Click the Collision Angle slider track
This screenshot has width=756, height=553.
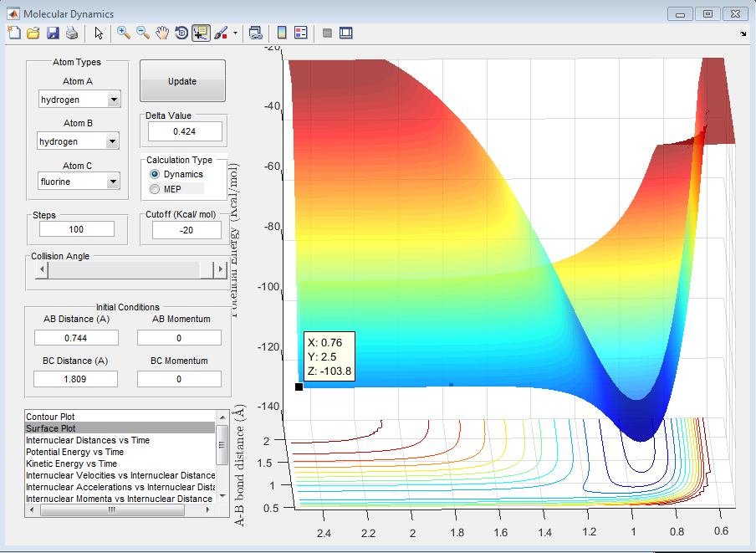tap(125, 270)
